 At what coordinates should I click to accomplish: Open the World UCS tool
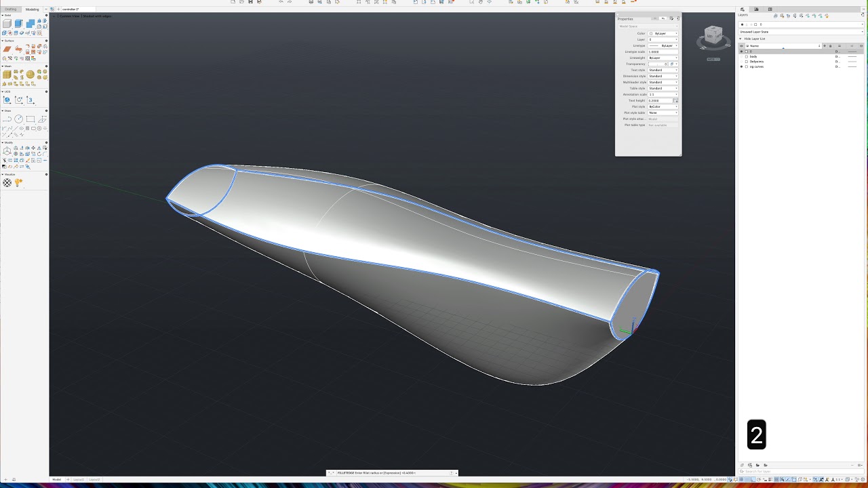pos(7,100)
